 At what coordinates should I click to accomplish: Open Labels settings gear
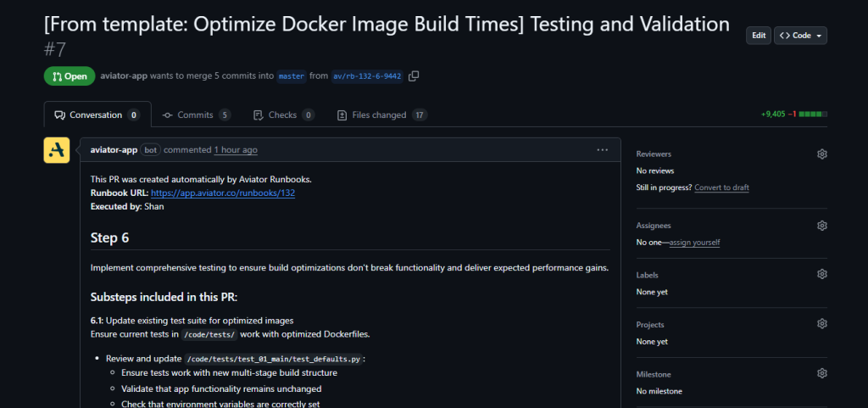pyautogui.click(x=821, y=275)
